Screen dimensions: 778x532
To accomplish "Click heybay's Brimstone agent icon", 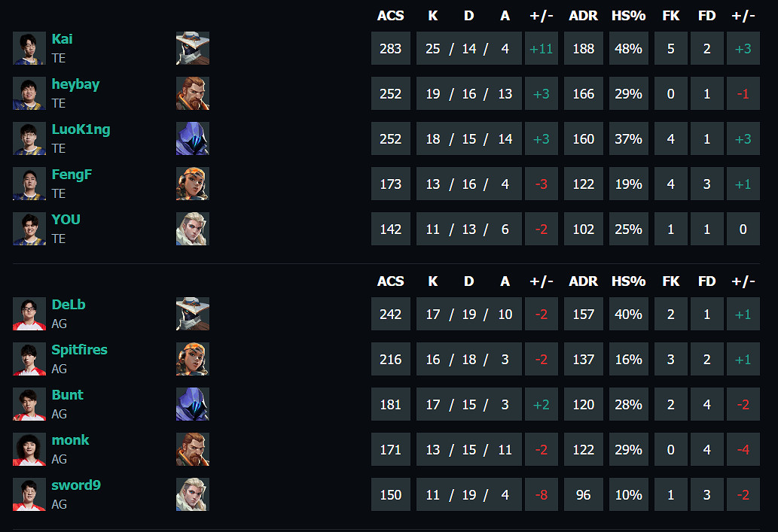I will pyautogui.click(x=193, y=93).
